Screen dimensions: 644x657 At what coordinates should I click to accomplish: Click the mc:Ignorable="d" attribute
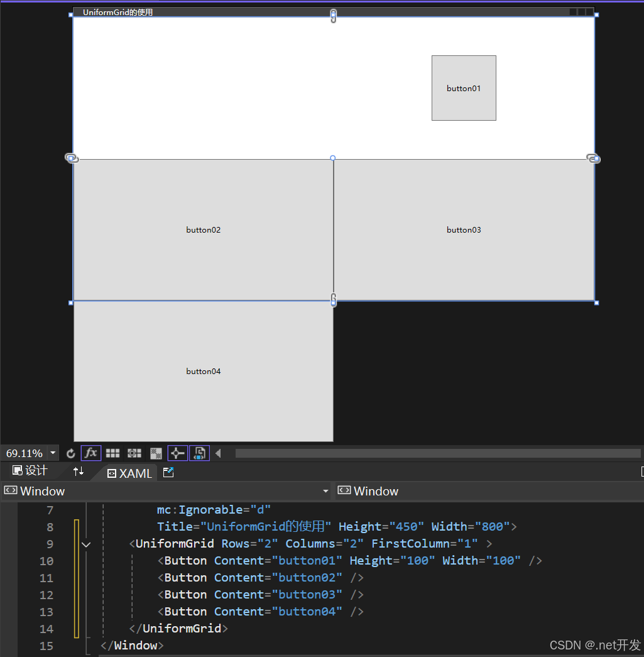pyautogui.click(x=214, y=510)
